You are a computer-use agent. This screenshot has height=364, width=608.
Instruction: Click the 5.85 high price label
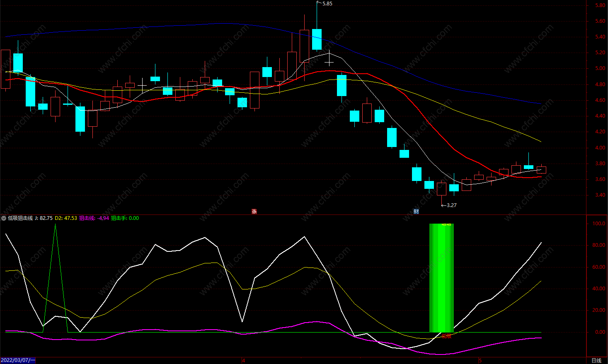(x=327, y=4)
